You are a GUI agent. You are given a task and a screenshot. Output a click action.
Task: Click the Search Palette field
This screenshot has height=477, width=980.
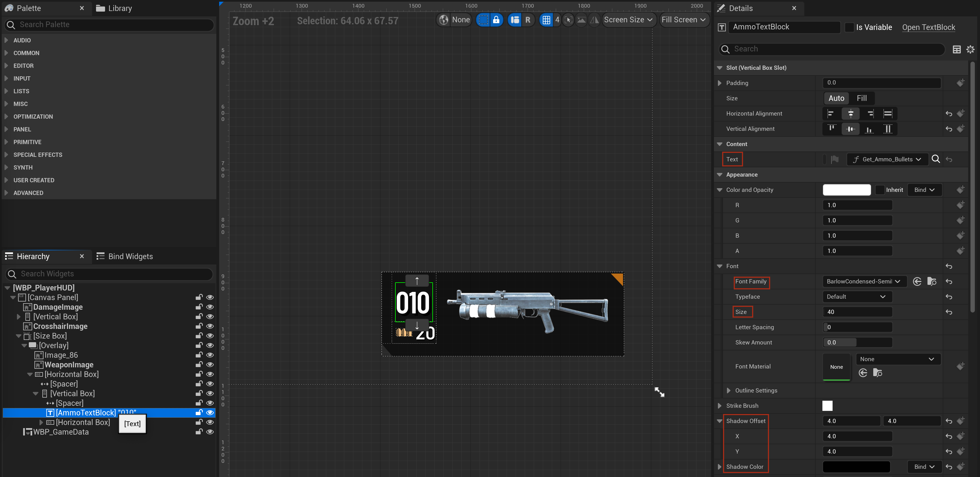point(109,25)
